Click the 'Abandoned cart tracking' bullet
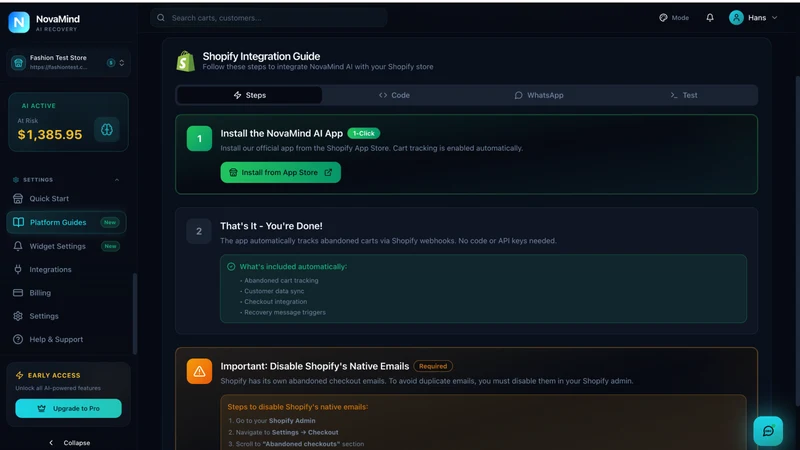The height and width of the screenshot is (450, 800). tap(279, 281)
